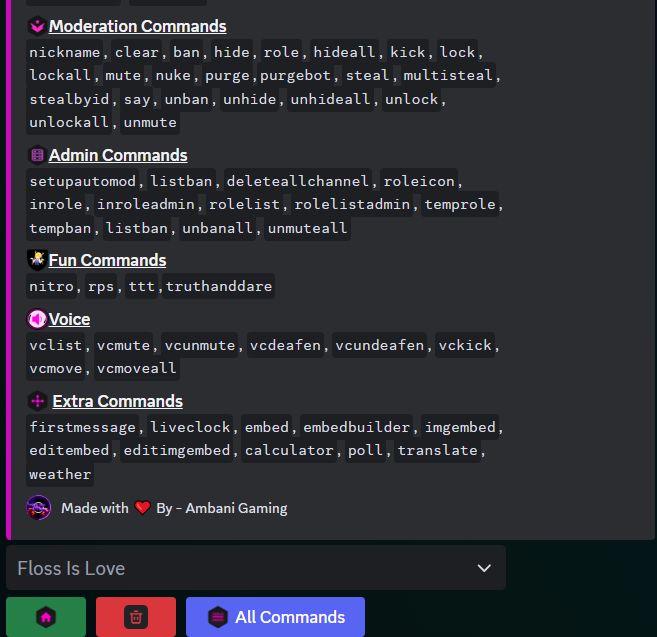Follow the Extra Commands heading link
This screenshot has width=657, height=637.
(x=117, y=401)
